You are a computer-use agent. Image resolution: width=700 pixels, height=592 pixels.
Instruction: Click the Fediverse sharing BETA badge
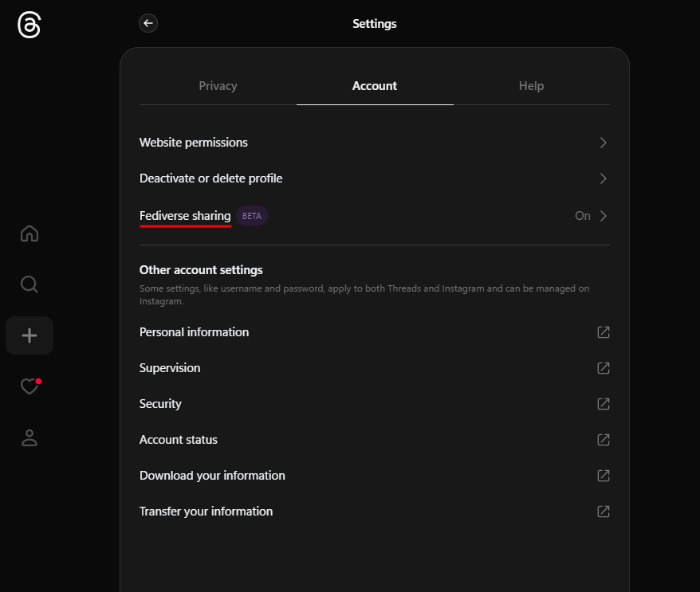[252, 216]
